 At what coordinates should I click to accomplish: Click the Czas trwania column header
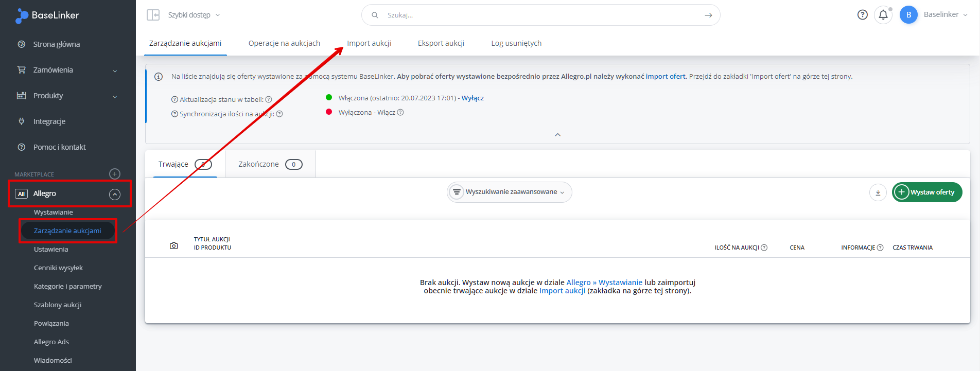point(913,248)
